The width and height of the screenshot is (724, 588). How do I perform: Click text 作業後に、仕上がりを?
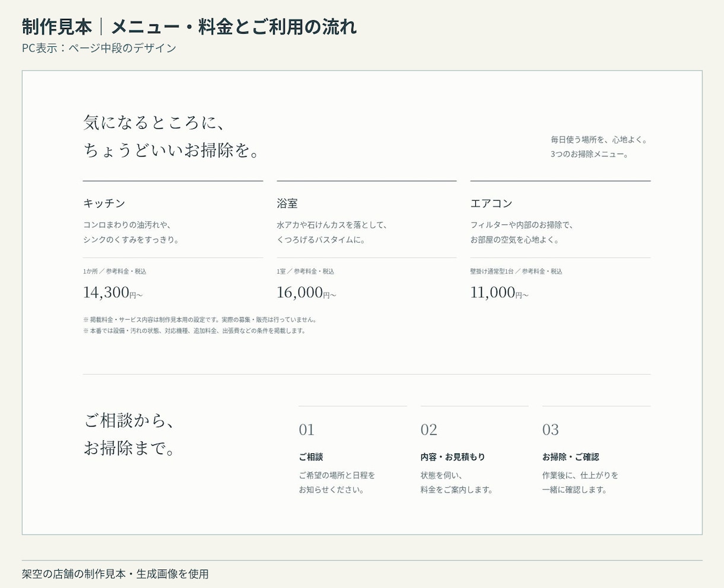[580, 475]
